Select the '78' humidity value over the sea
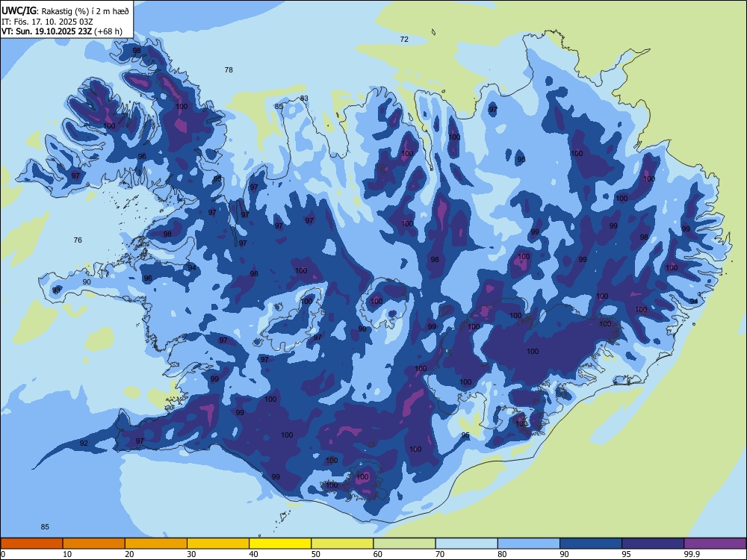Screen dimensions: 747x560 click(x=229, y=70)
